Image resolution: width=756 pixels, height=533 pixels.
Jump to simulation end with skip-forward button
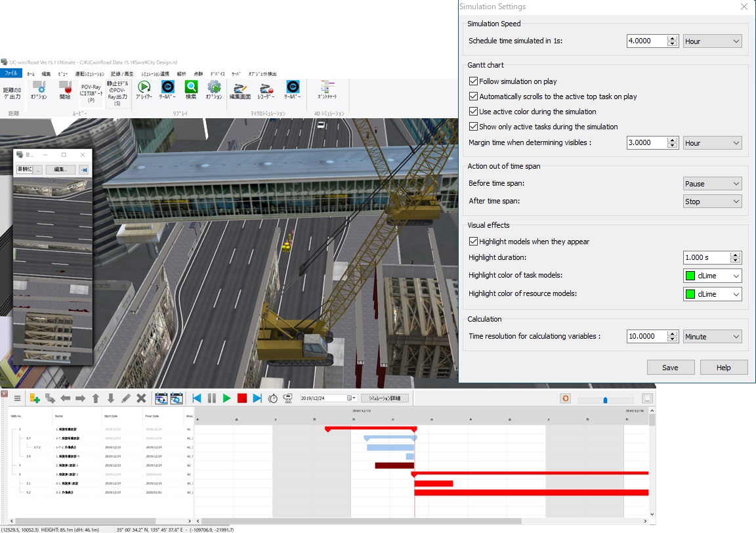tap(257, 398)
